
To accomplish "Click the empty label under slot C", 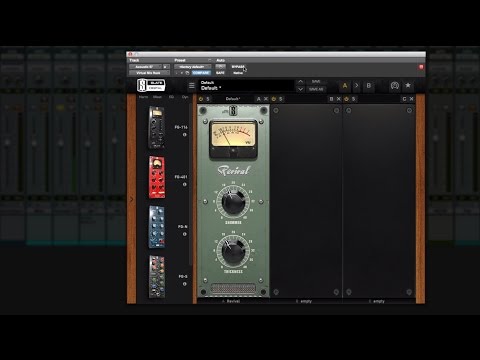I will tap(379, 301).
